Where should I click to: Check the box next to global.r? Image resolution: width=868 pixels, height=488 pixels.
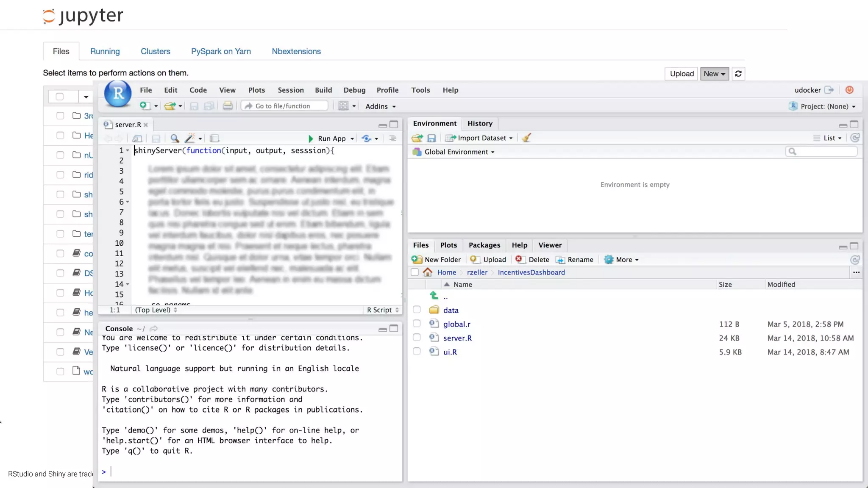coord(417,324)
